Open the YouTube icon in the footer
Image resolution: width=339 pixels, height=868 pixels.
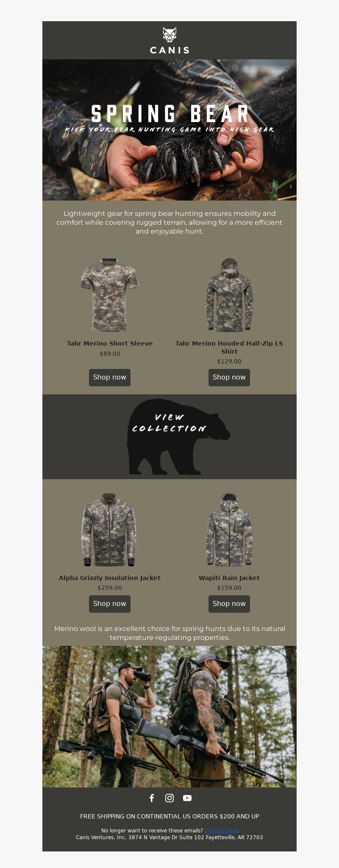pos(187,798)
